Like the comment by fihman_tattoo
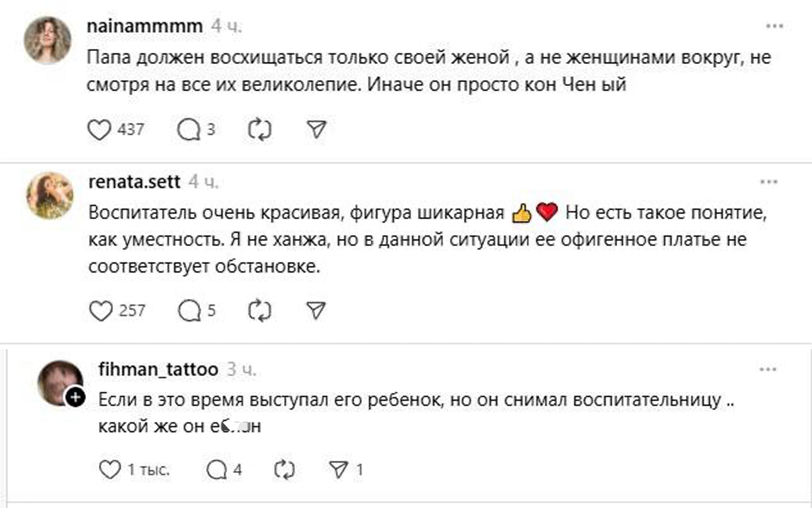Viewport: 812px width, 510px height. point(110,470)
